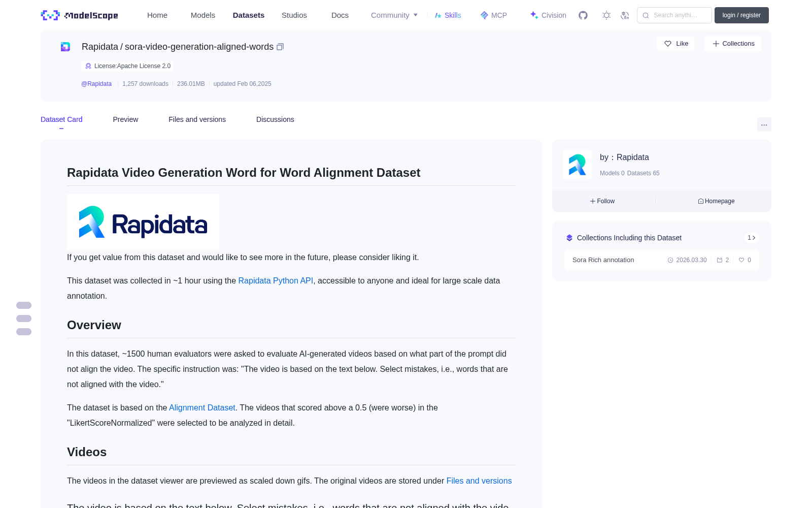
Task: Click the MCP diamond icon
Action: (x=484, y=15)
